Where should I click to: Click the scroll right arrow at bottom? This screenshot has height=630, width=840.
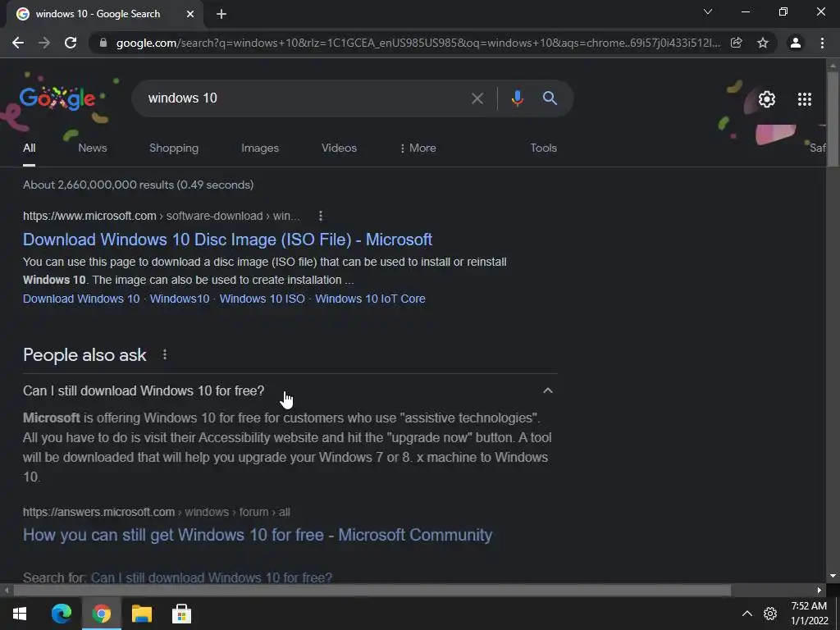pyautogui.click(x=819, y=591)
